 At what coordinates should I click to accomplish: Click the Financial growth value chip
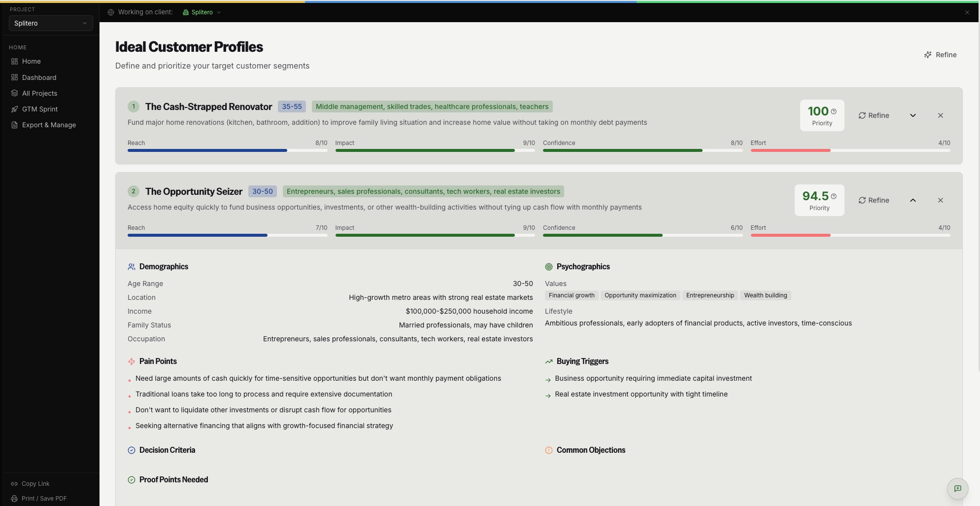pos(572,295)
